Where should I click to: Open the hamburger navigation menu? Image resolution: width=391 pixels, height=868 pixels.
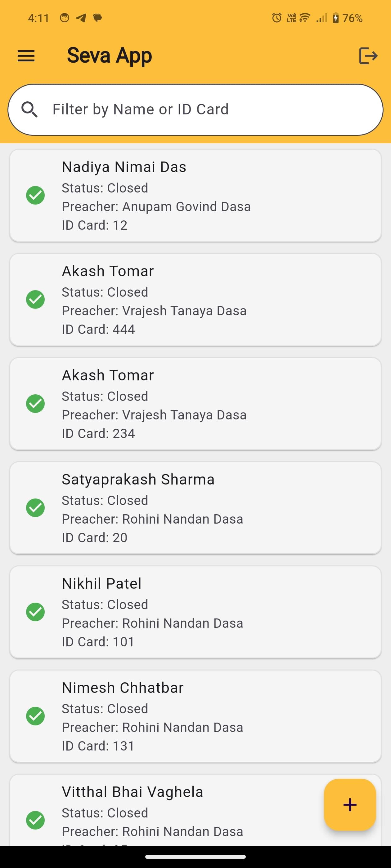pos(26,56)
